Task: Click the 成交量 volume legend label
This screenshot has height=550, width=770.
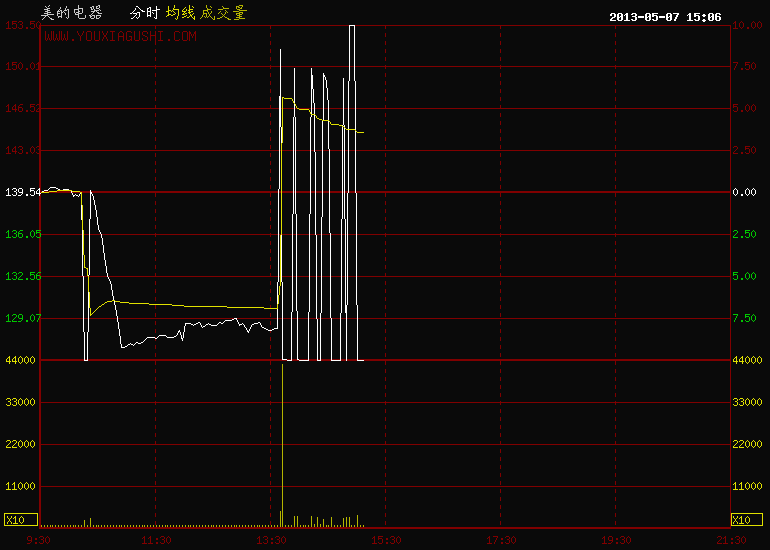Action: click(222, 13)
